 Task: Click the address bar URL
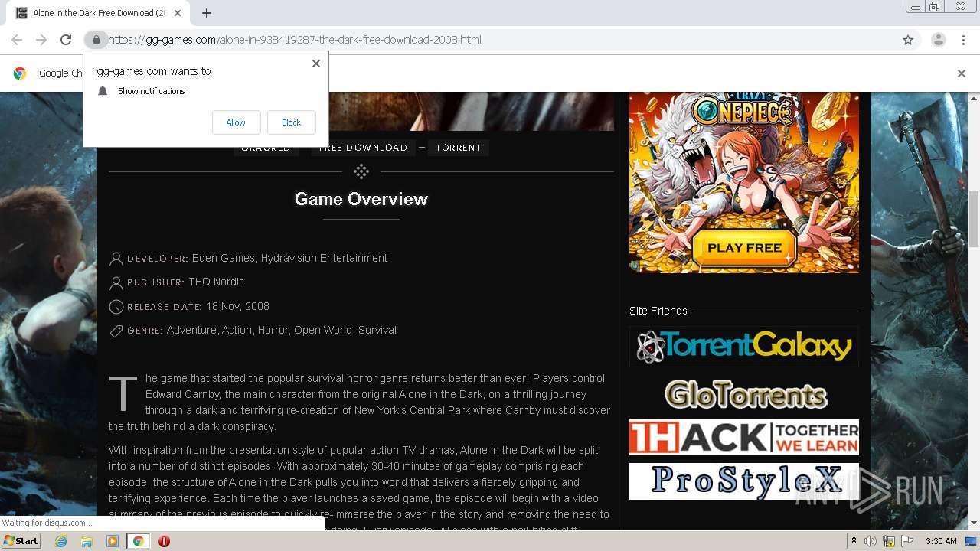pos(295,40)
